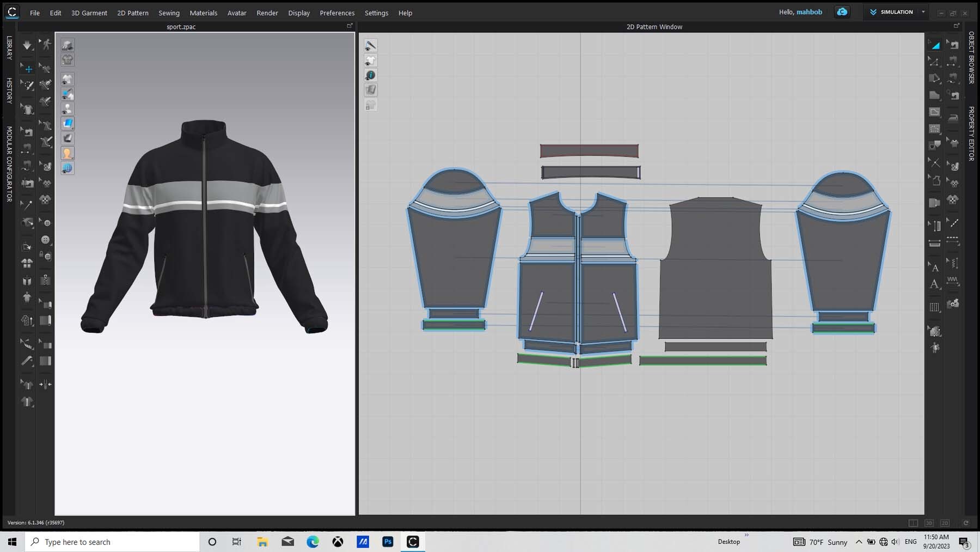980x552 pixels.
Task: Open the Materials menu
Action: click(203, 13)
